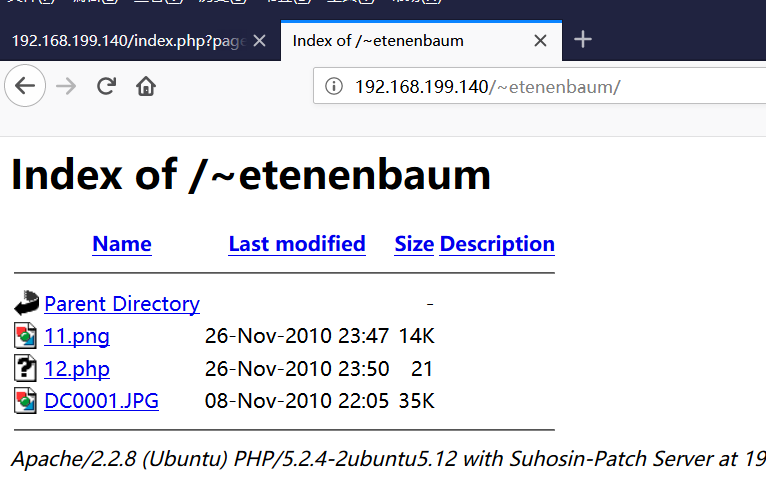This screenshot has width=766, height=501.
Task: Sort listing by Size column
Action: (x=414, y=244)
